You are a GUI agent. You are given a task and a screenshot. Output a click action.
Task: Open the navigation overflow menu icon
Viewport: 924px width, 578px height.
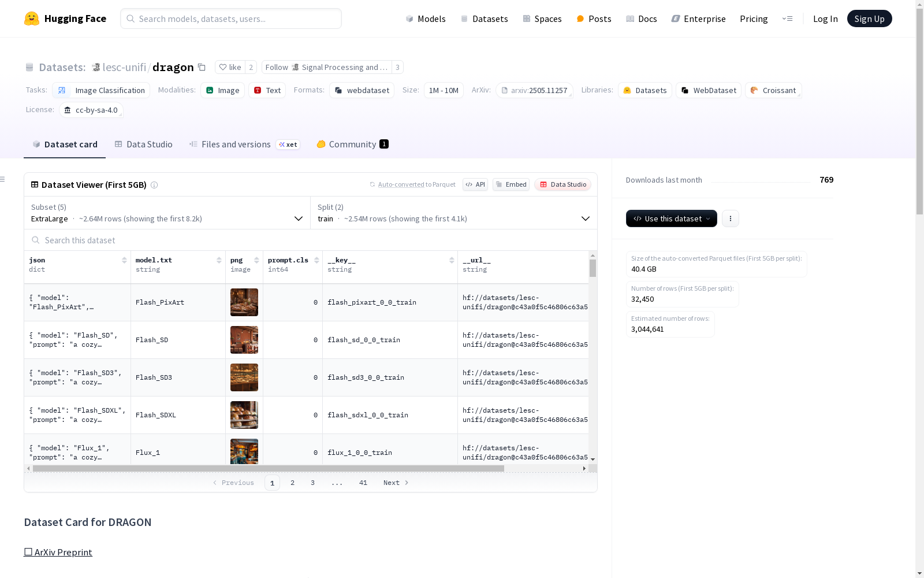787,18
